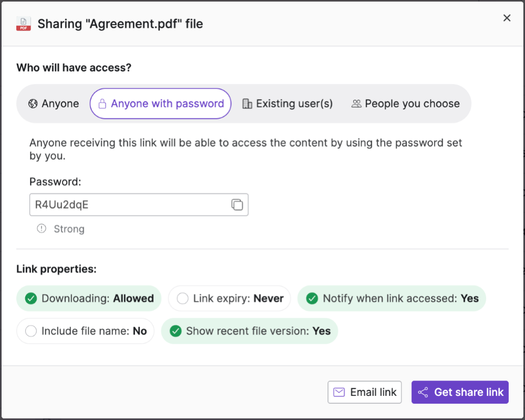
Task: Click the building icon beside Existing user(s)
Action: click(x=247, y=104)
